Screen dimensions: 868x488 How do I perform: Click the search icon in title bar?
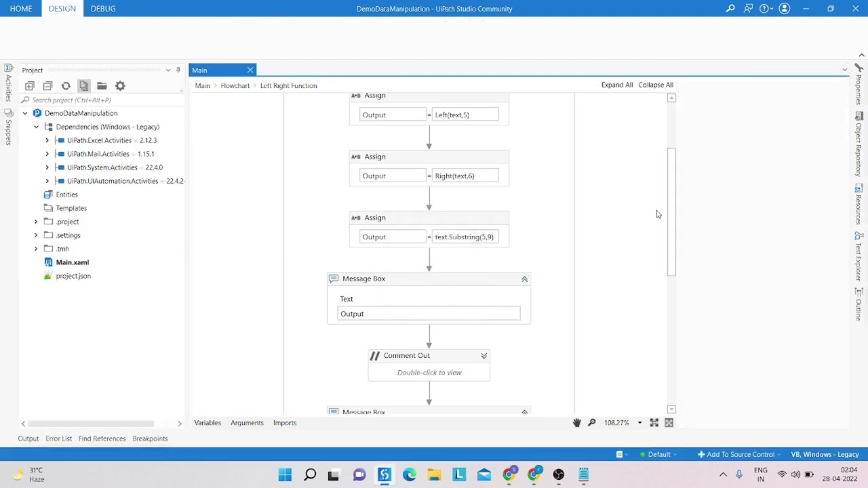coord(730,9)
